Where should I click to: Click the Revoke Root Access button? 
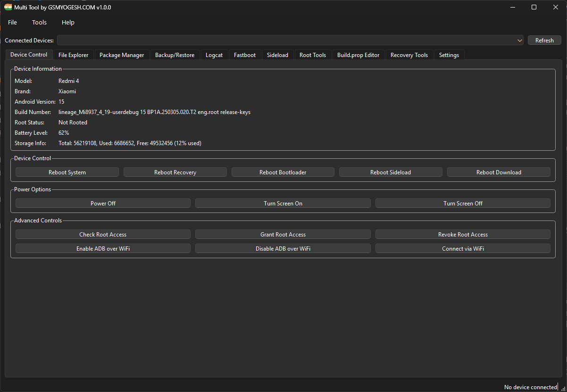click(463, 234)
